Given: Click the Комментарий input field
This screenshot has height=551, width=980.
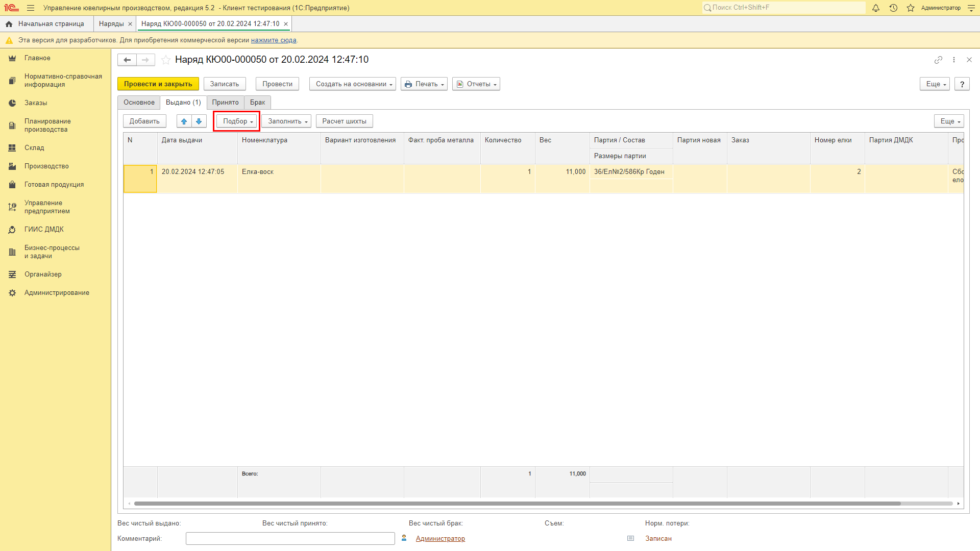Looking at the screenshot, I should (290, 539).
